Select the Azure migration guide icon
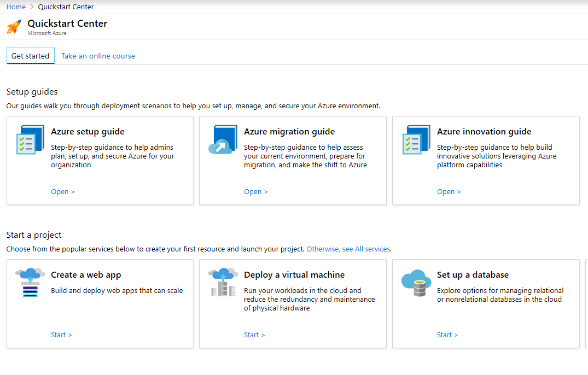The width and height of the screenshot is (588, 375). point(223,140)
